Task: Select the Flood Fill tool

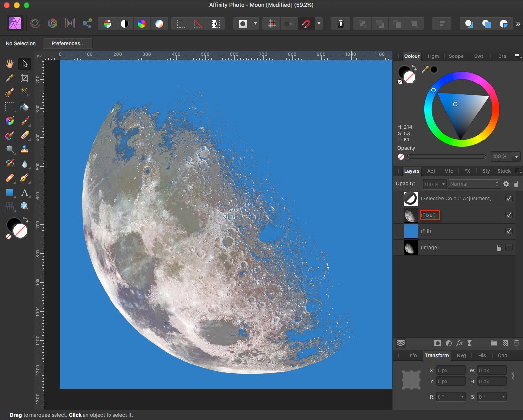Action: [24, 107]
